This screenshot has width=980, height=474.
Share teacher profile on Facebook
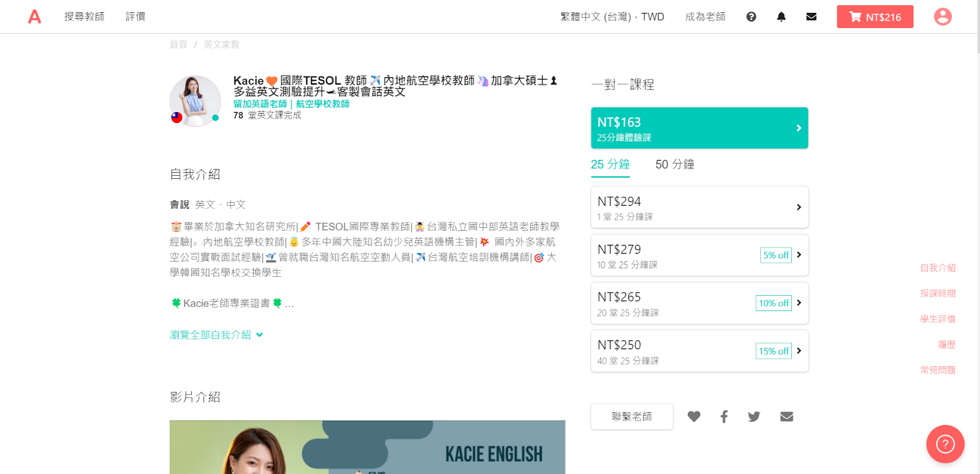click(724, 416)
